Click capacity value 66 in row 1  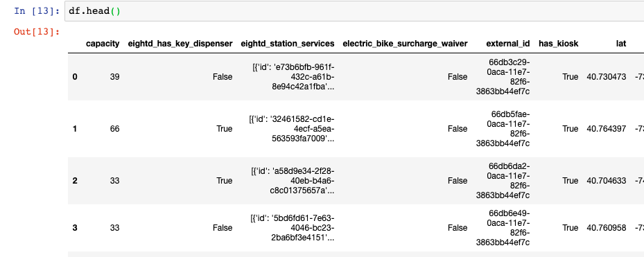pos(114,129)
